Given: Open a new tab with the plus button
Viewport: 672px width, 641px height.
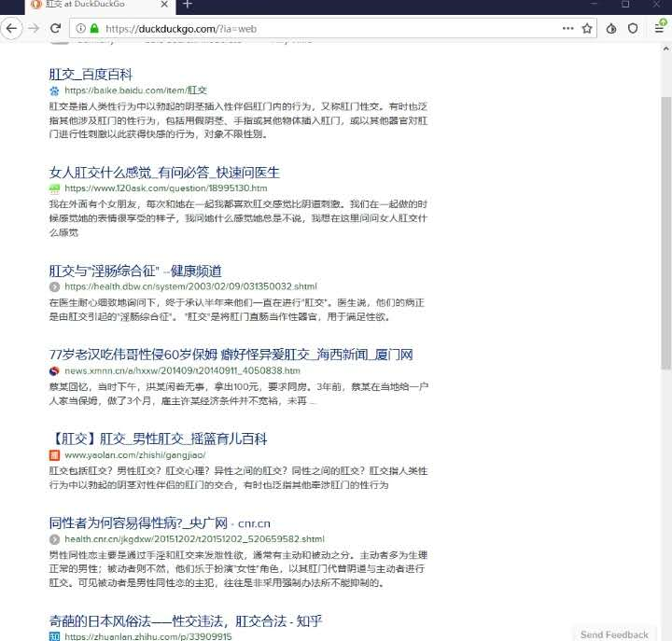Looking at the screenshot, I should (x=188, y=5).
